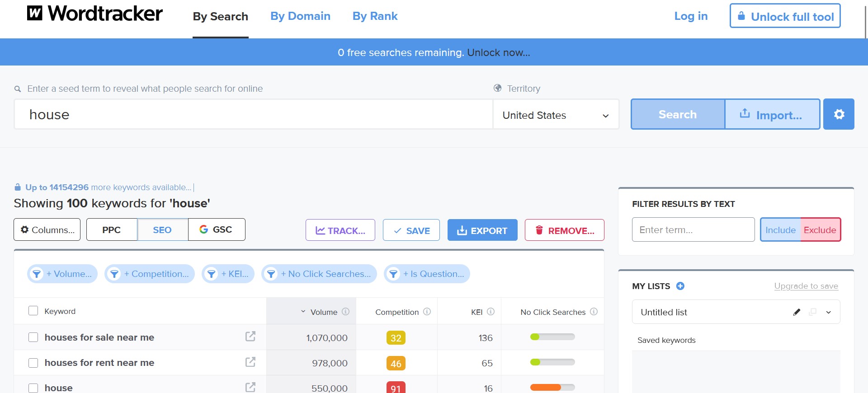Select all keywords with the header checkbox
Screen dimensions: 868x393
tap(33, 311)
